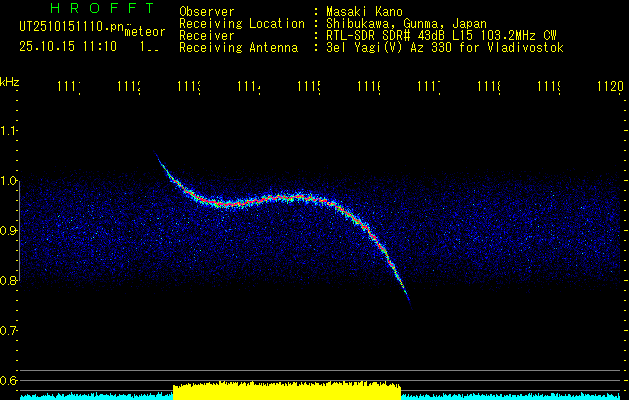This screenshot has width=629, height=400.
Task: Click the 1117 time marker
Action: click(429, 89)
